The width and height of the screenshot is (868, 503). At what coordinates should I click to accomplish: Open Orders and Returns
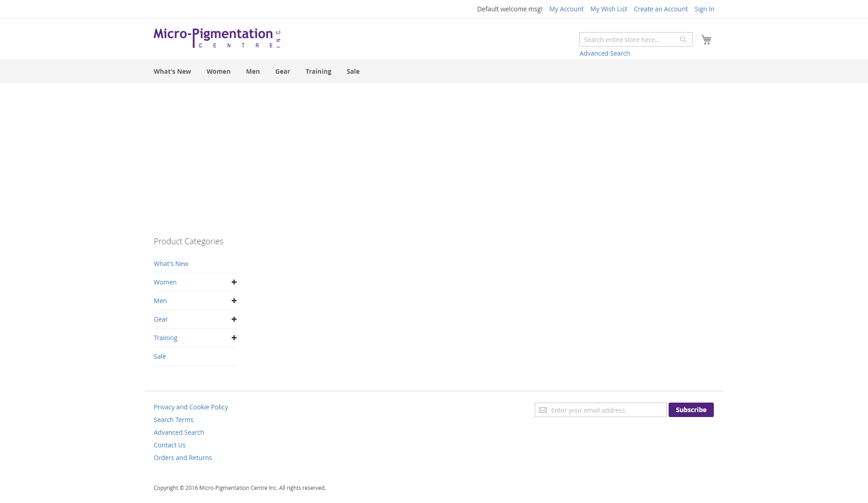[x=183, y=457]
